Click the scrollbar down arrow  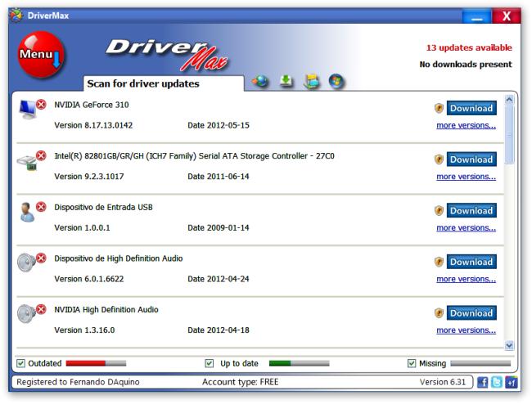[509, 345]
